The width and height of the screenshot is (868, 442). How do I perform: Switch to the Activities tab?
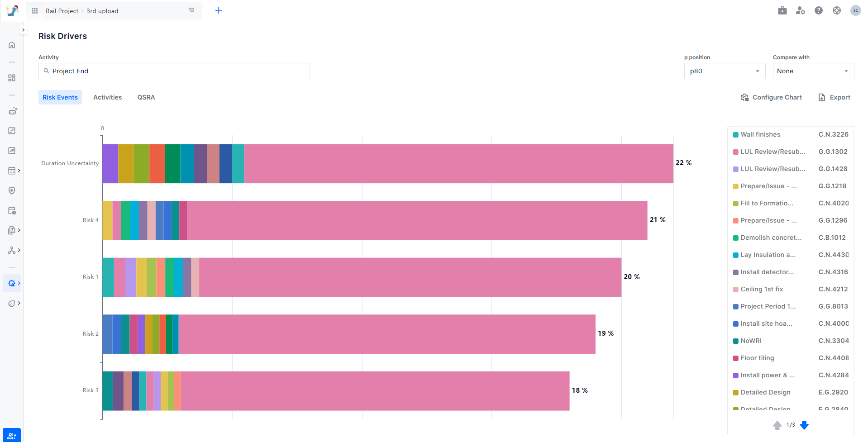pyautogui.click(x=107, y=97)
